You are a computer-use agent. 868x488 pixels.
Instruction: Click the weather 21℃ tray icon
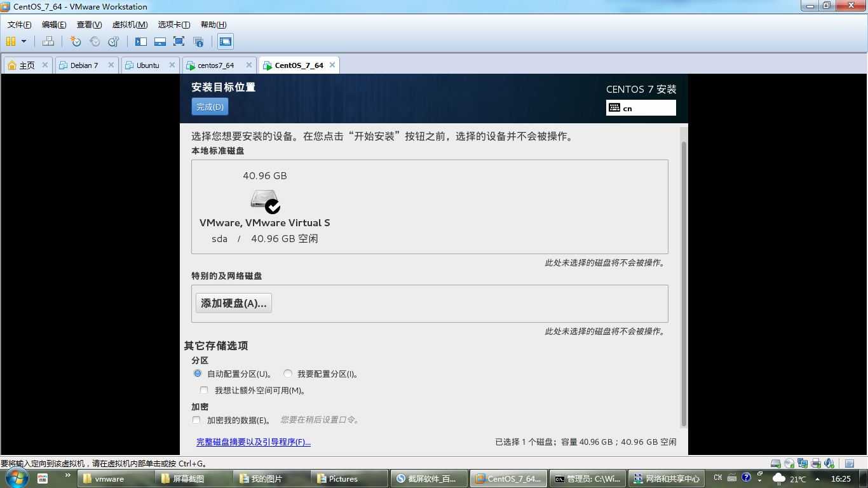pos(789,479)
